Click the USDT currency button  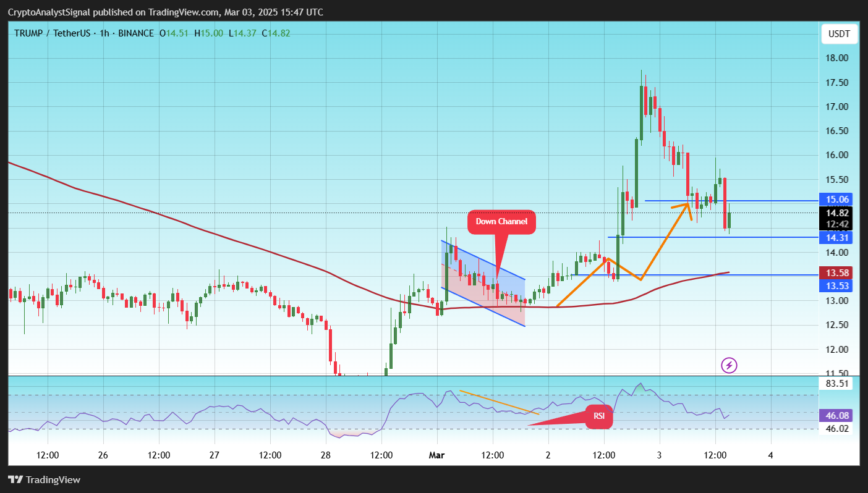839,34
